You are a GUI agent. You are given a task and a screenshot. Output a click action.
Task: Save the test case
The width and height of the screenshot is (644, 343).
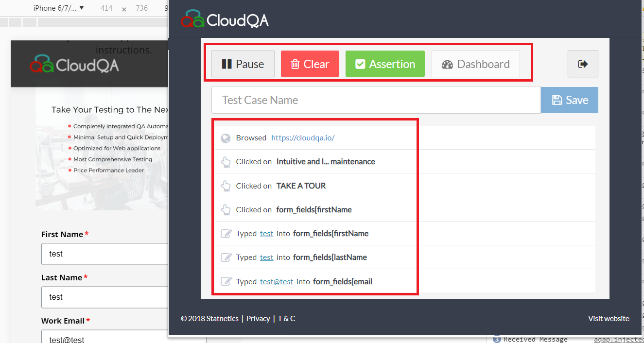pos(570,100)
